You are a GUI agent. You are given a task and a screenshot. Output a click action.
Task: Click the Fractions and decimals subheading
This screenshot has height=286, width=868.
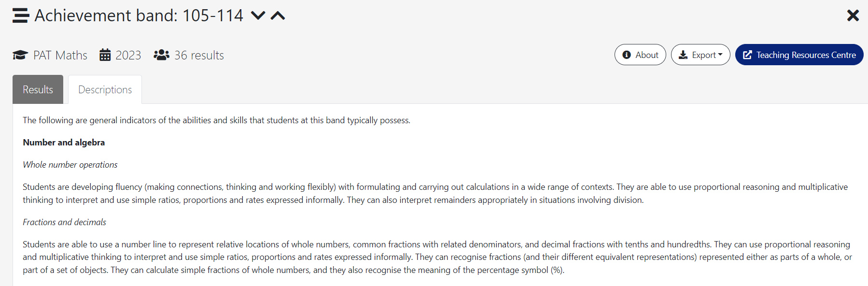pyautogui.click(x=64, y=222)
